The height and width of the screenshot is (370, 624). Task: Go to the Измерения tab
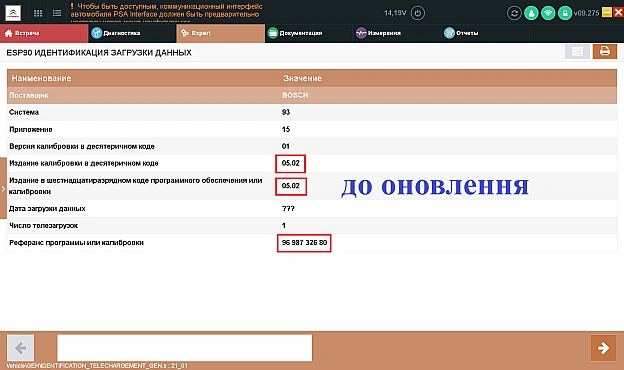(397, 33)
